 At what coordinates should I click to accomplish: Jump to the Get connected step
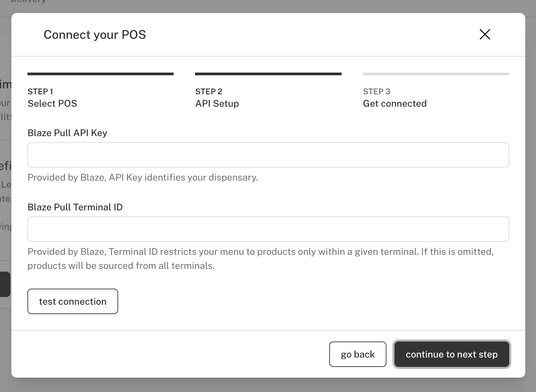click(394, 104)
